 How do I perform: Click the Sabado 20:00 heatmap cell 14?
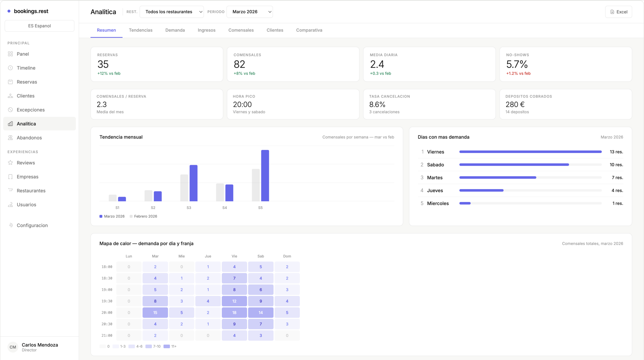pyautogui.click(x=261, y=312)
